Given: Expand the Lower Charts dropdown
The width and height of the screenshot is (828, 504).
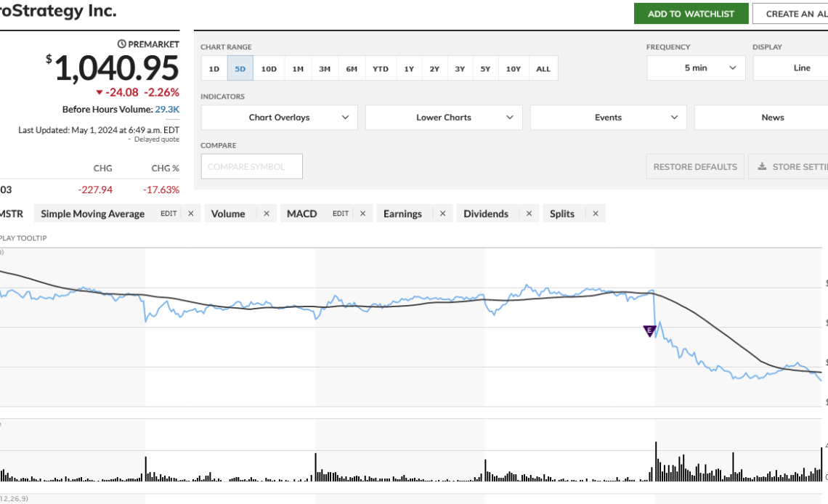Looking at the screenshot, I should coord(444,117).
